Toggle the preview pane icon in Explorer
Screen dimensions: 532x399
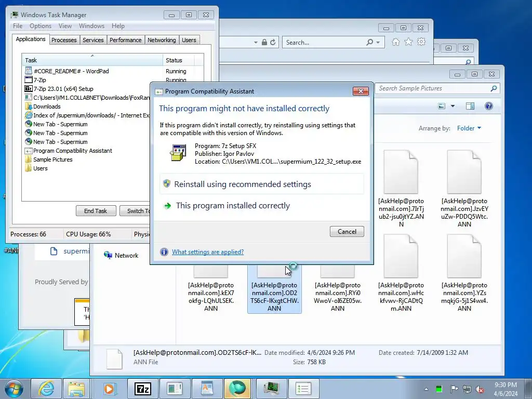pos(470,106)
